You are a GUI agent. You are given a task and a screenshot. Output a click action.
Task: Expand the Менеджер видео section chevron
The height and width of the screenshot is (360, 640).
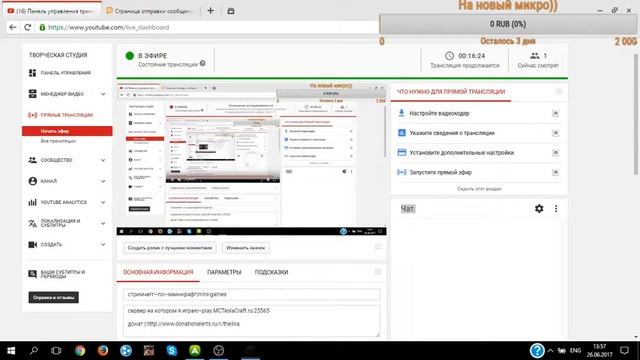[x=103, y=94]
